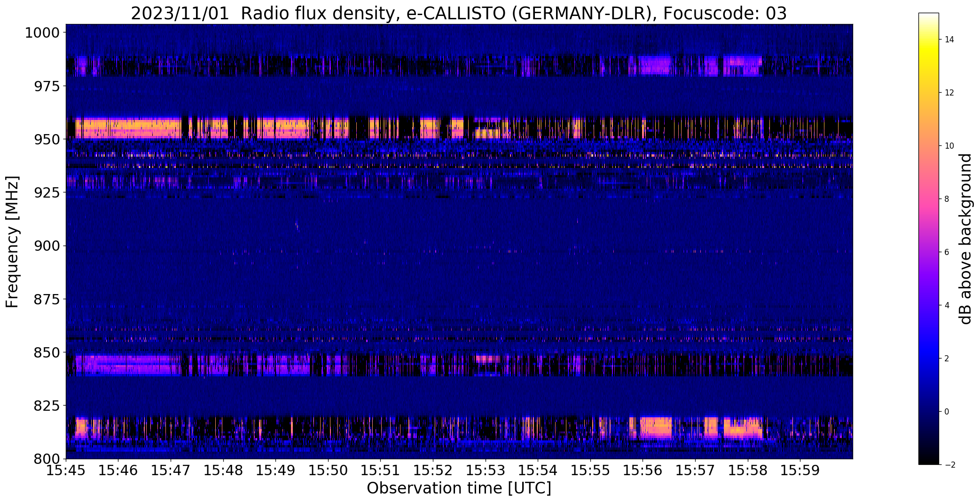Click the colorbar tick label 2
980x502 pixels.
(947, 359)
